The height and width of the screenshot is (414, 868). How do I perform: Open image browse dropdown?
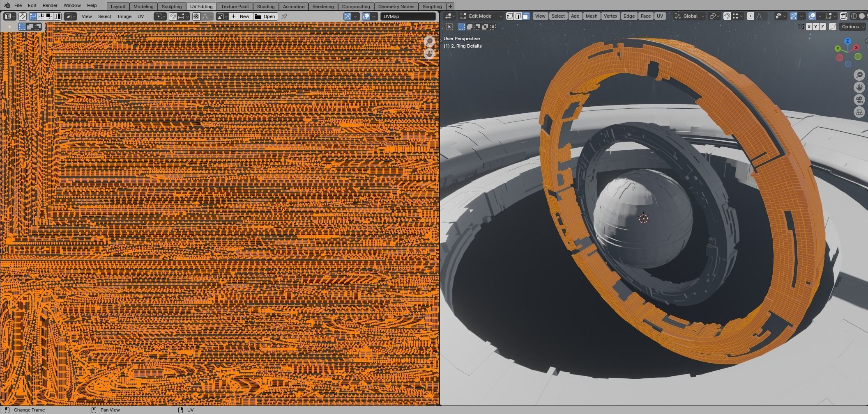point(222,16)
